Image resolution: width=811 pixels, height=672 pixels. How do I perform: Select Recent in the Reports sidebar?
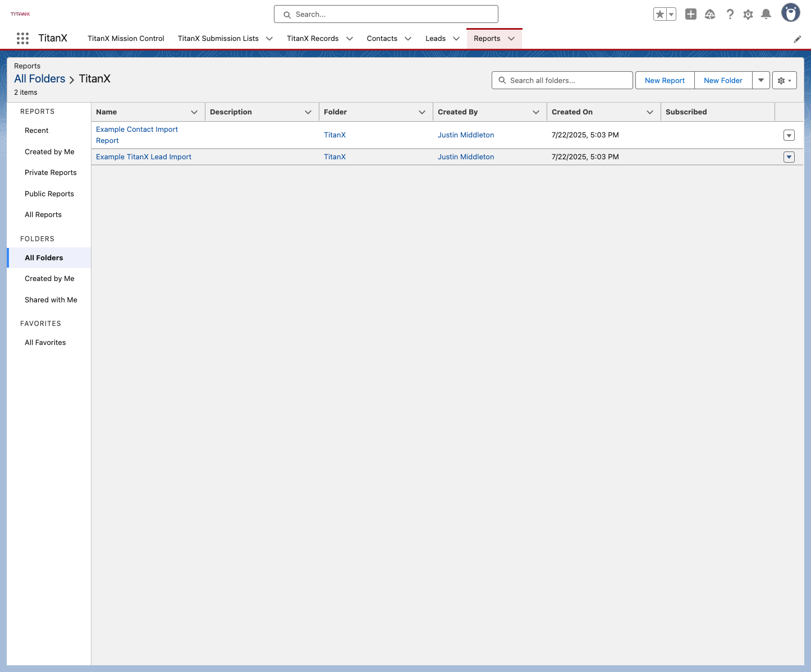[36, 131]
